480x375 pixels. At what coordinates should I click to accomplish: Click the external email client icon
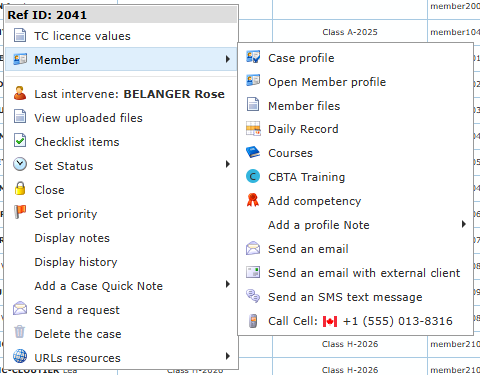coord(253,272)
